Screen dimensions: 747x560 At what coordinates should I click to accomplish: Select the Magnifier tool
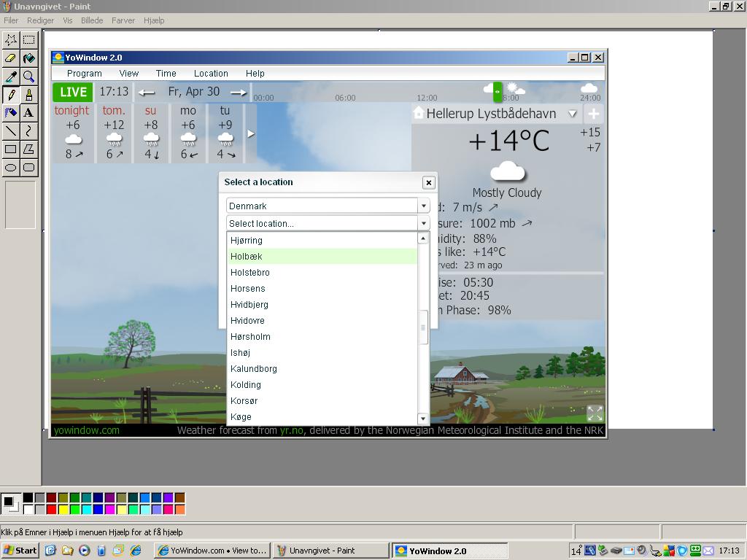[x=29, y=76]
